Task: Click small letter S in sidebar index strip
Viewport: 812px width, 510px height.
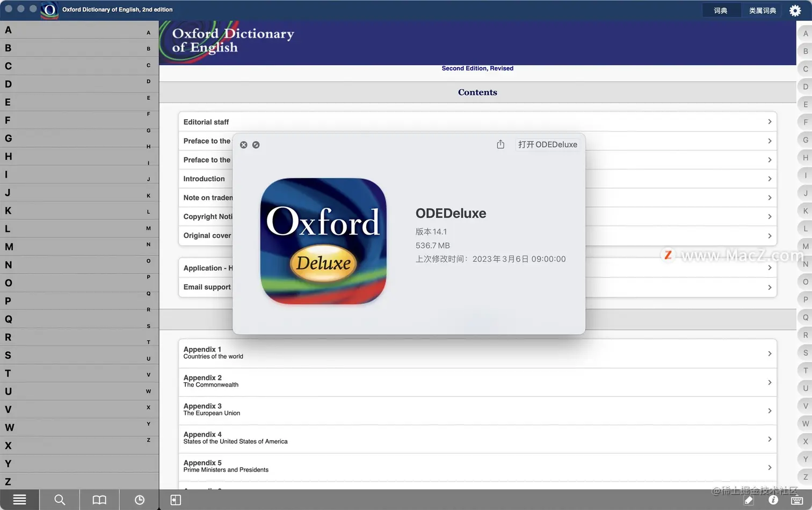Action: click(149, 326)
